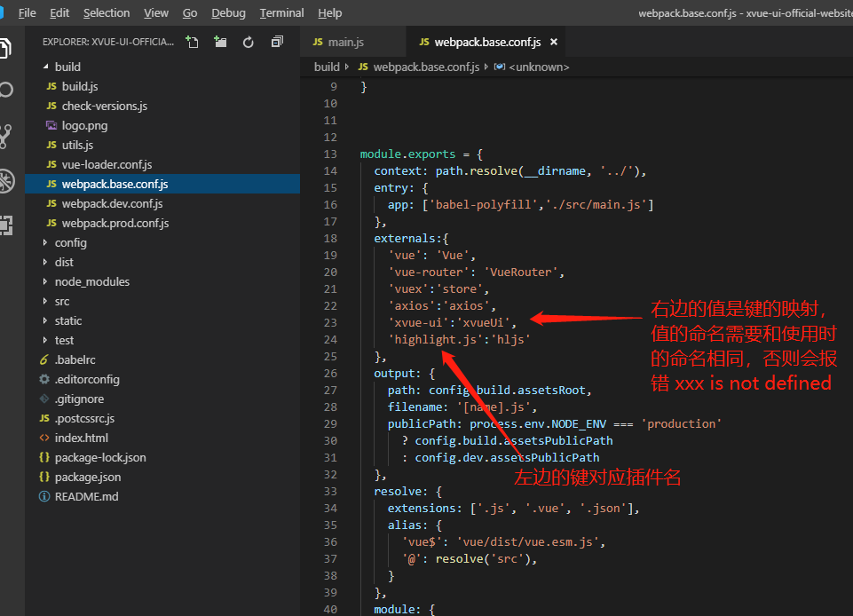The width and height of the screenshot is (853, 616).
Task: Collapse the build folder
Action: pyautogui.click(x=45, y=67)
